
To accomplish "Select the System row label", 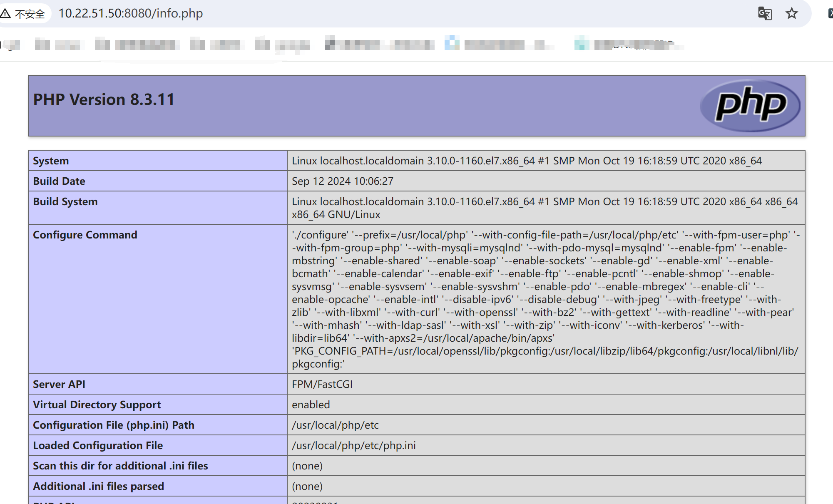I will pos(51,161).
